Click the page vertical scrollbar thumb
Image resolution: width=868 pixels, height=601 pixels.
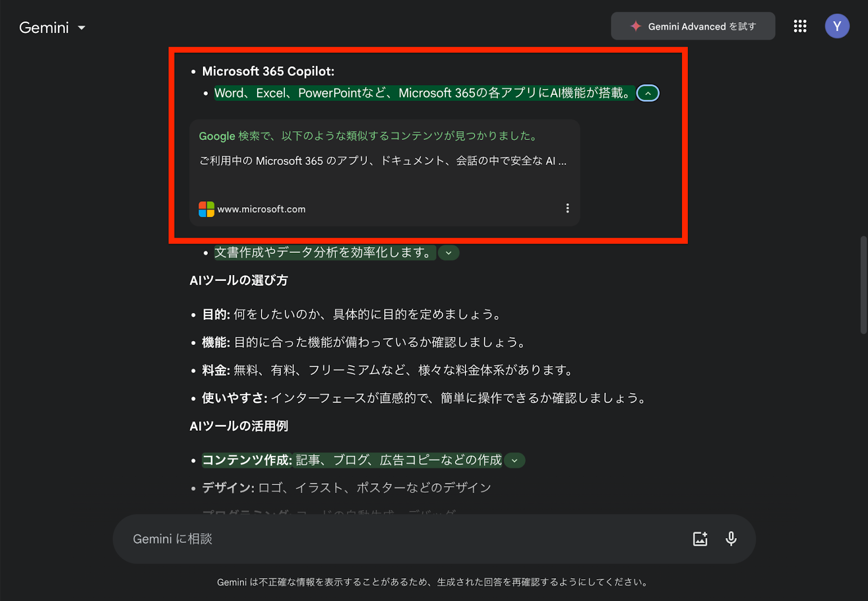tap(863, 285)
